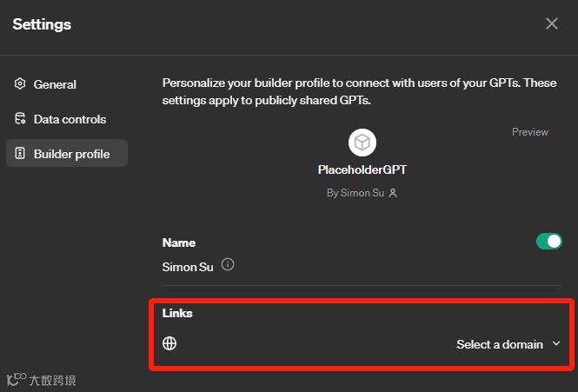Click the PlaceholderGPT title text
The image size is (578, 392).
pyautogui.click(x=362, y=170)
